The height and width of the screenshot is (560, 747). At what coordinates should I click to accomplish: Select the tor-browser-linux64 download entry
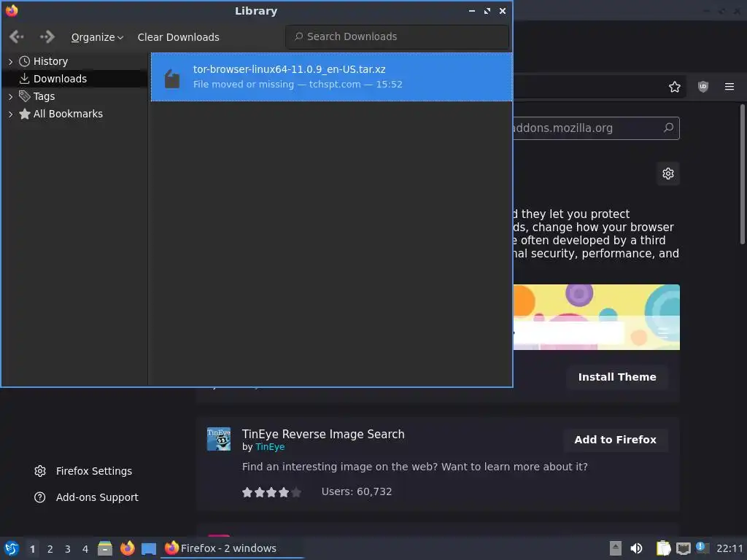pyautogui.click(x=332, y=77)
